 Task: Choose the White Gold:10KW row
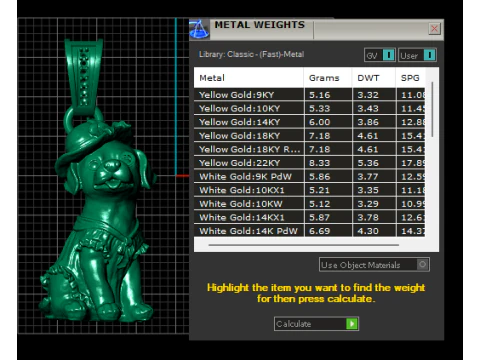309,204
